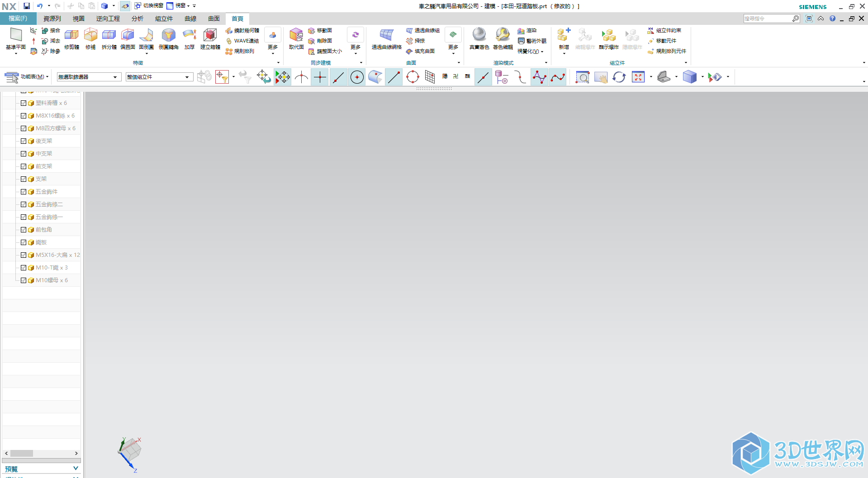Expand 更多 in the 曲面 group
This screenshot has width=868, height=478.
[x=453, y=42]
